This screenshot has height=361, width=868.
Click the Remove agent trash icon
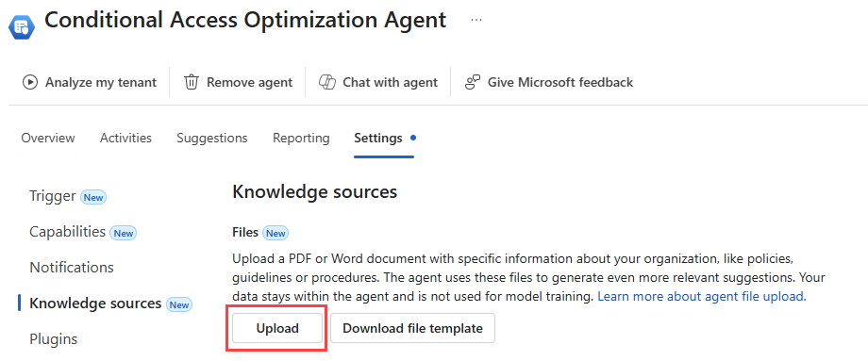click(191, 82)
